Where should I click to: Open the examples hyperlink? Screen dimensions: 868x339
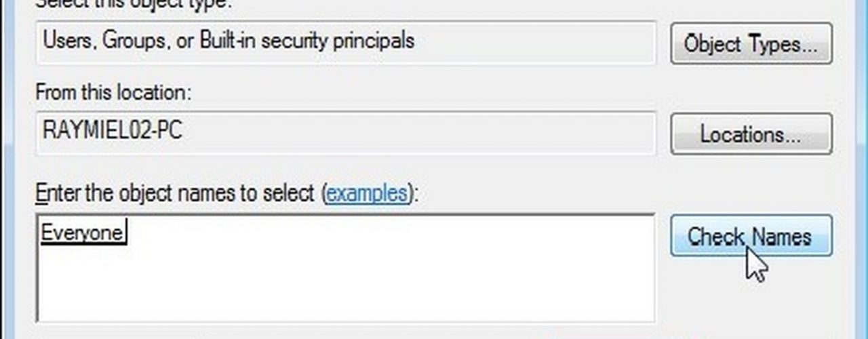[367, 194]
